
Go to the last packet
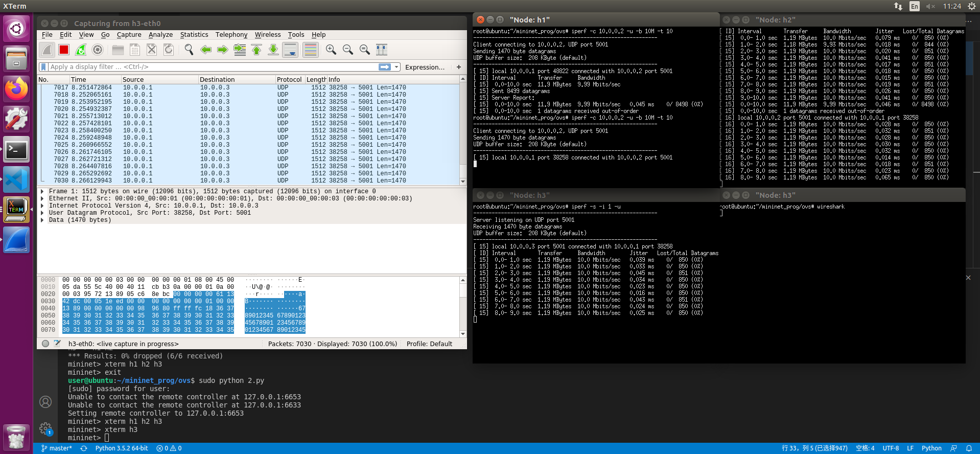273,50
